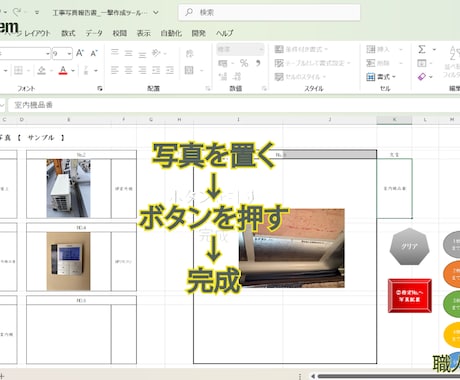Select the No.2 outdoor unit photo
The width and height of the screenshot is (460, 380).
(x=68, y=188)
